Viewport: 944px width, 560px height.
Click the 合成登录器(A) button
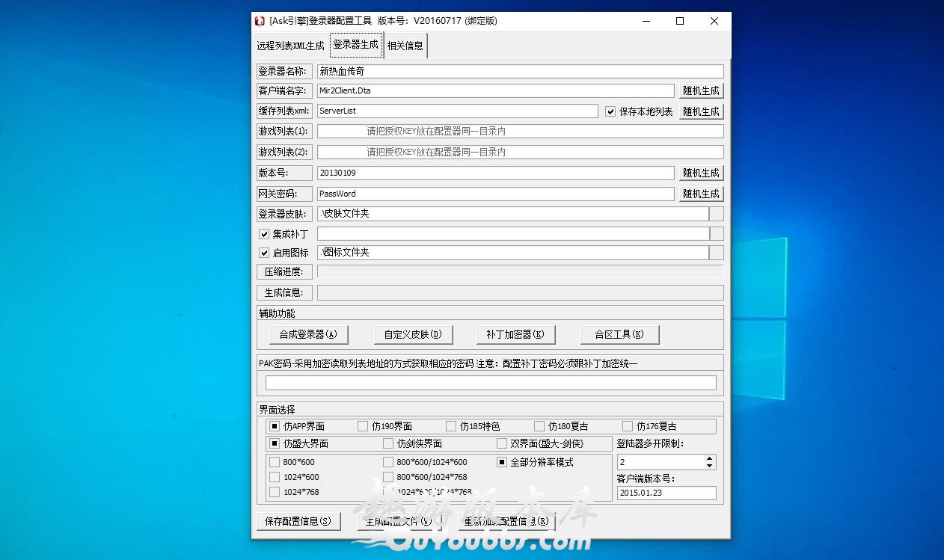click(307, 334)
